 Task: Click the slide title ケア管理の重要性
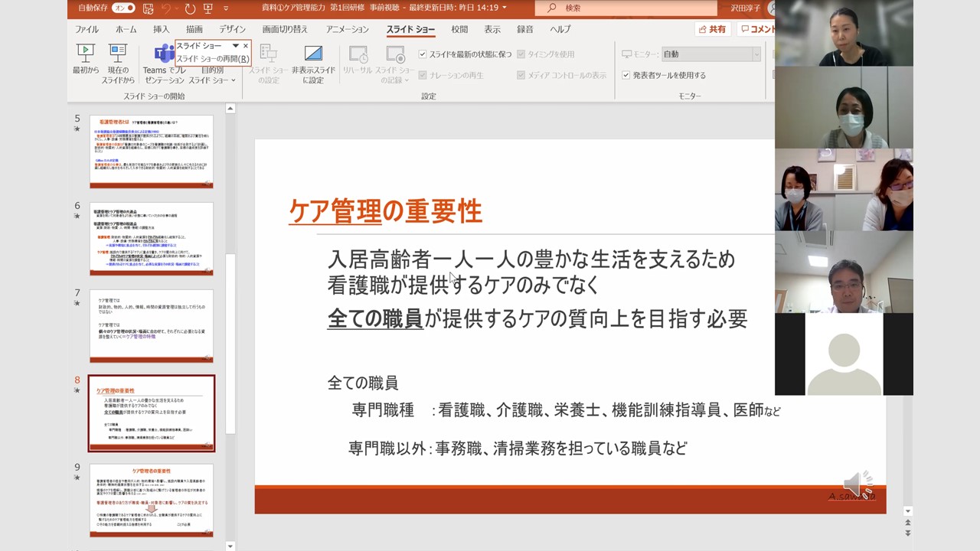point(385,211)
